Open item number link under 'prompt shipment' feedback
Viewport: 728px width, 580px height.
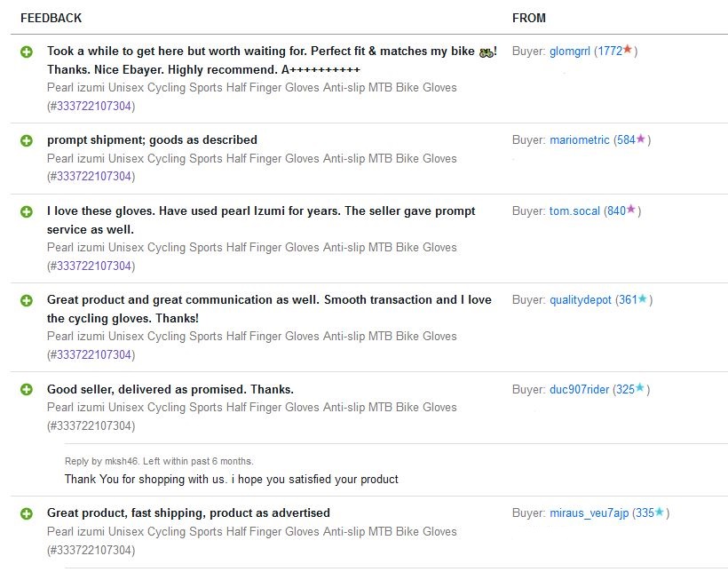click(x=91, y=177)
